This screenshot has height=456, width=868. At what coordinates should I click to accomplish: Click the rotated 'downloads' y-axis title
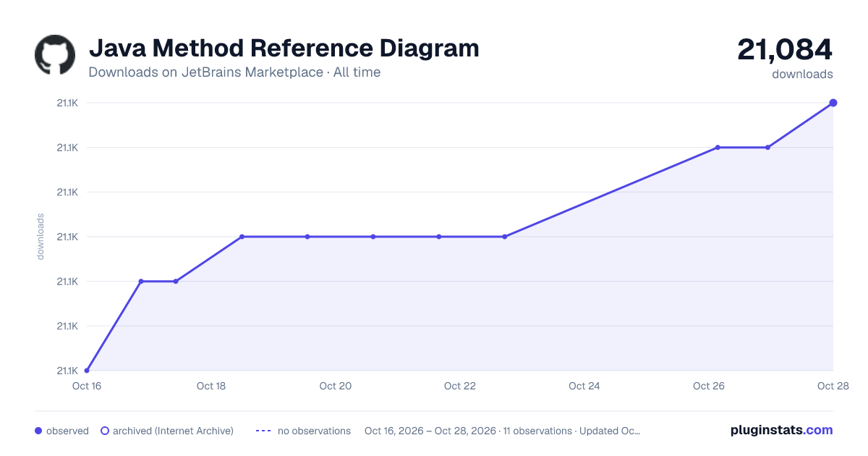41,237
